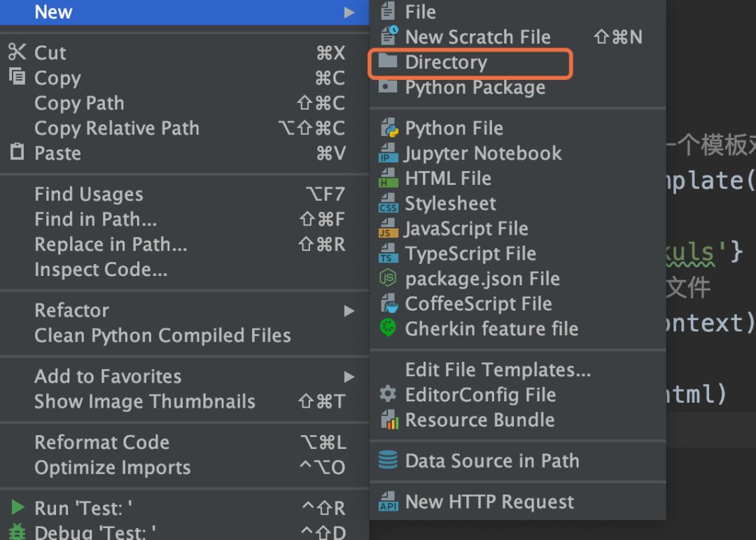Image resolution: width=756 pixels, height=540 pixels.
Task: Create a New HTTP Request
Action: pyautogui.click(x=489, y=502)
